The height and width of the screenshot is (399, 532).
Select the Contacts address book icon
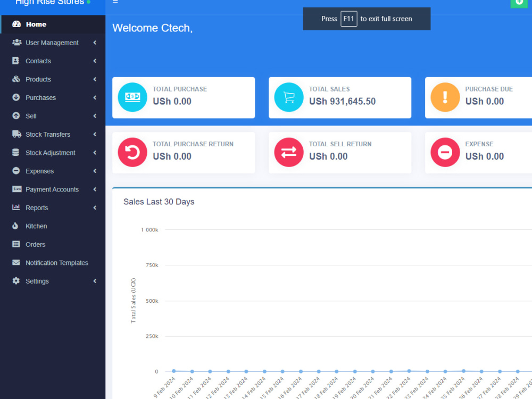pyautogui.click(x=15, y=61)
